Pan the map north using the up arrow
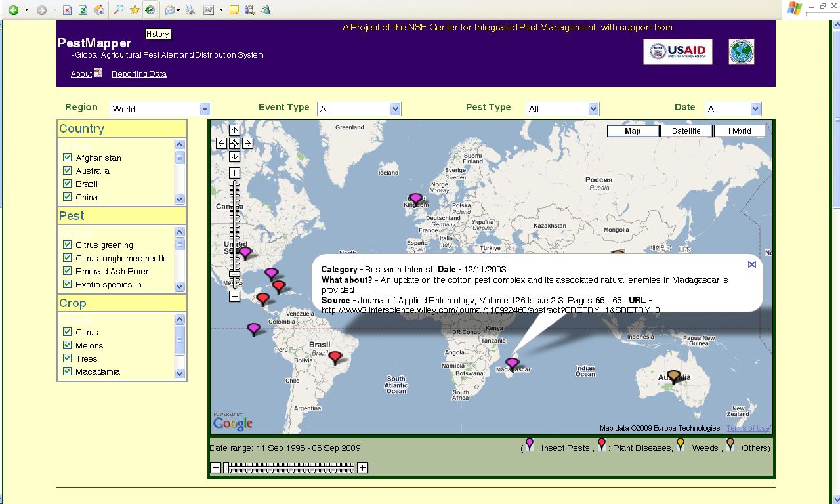 tap(234, 130)
